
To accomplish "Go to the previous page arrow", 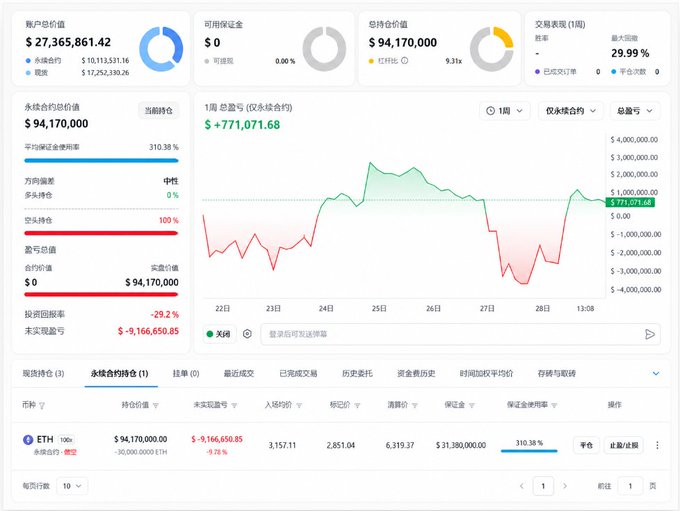I will [522, 486].
